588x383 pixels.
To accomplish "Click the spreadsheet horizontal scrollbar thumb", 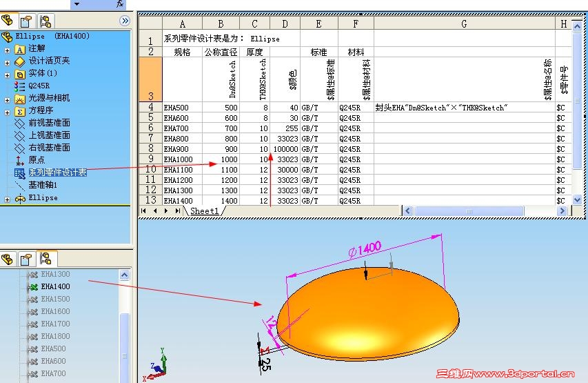I will 469,211.
